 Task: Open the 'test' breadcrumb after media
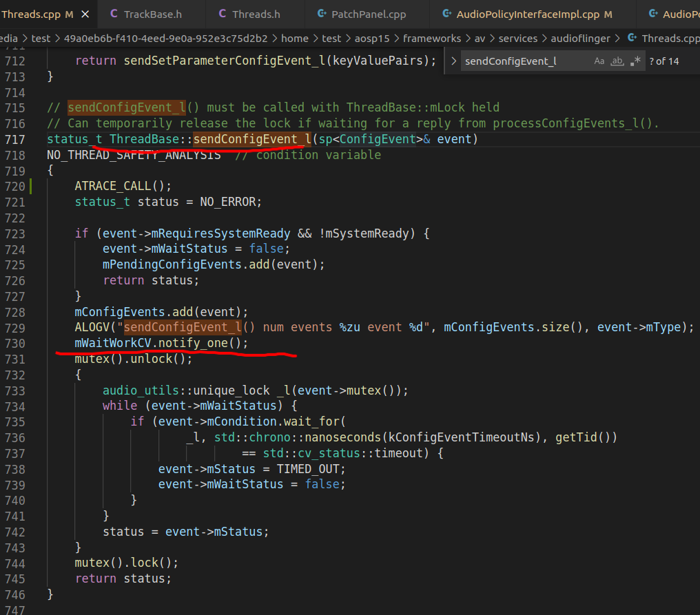41,39
